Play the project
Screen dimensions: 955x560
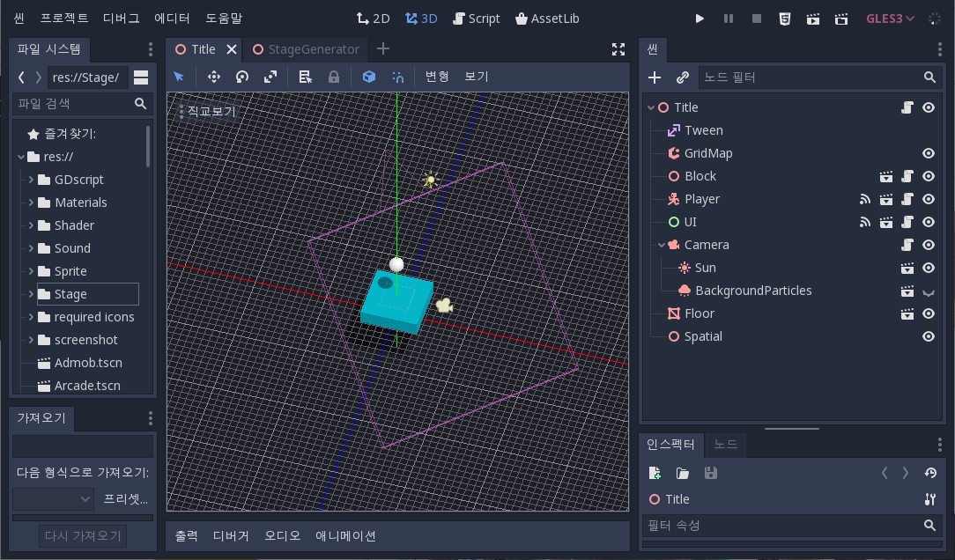(x=700, y=18)
